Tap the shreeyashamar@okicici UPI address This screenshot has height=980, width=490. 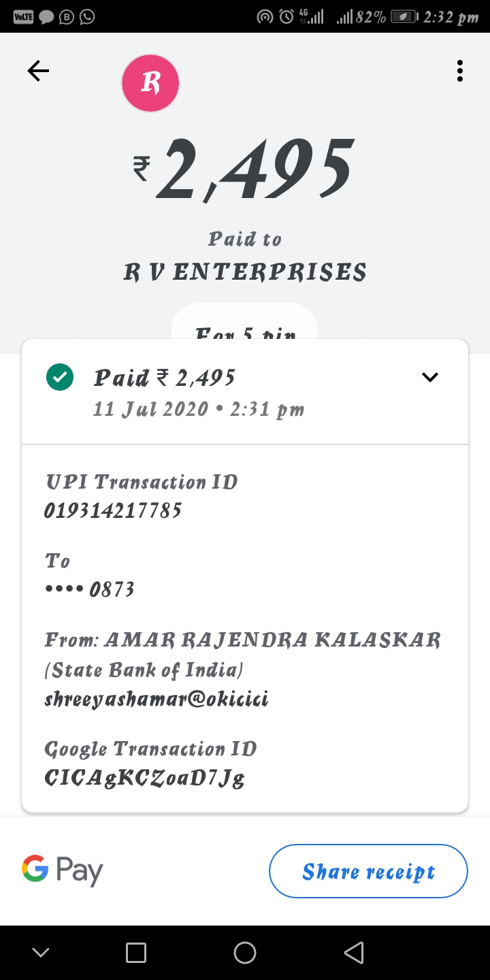(x=157, y=699)
